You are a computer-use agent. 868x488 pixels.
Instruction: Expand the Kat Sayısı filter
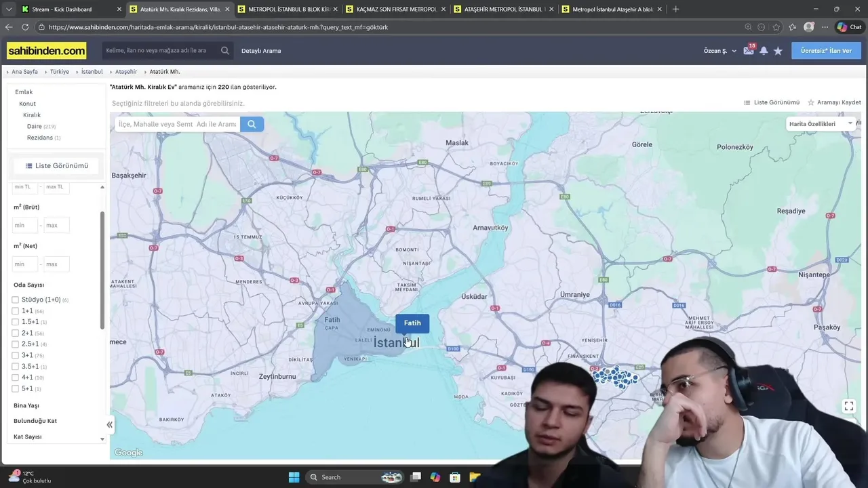tap(28, 436)
